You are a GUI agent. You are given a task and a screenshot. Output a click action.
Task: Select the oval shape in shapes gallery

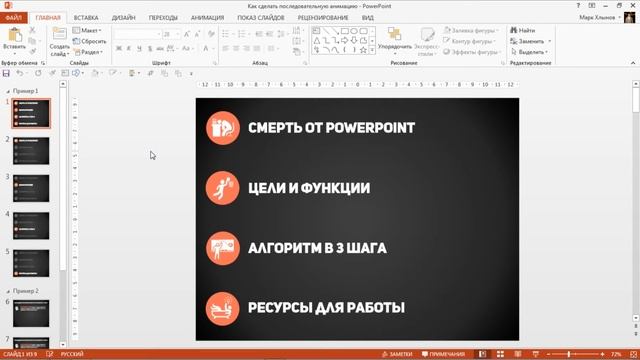(x=354, y=31)
